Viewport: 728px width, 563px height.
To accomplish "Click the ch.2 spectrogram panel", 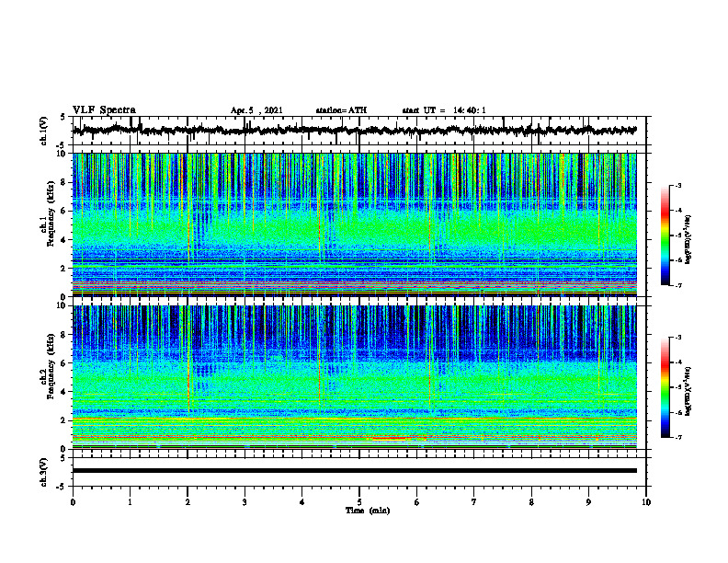I will point(354,377).
